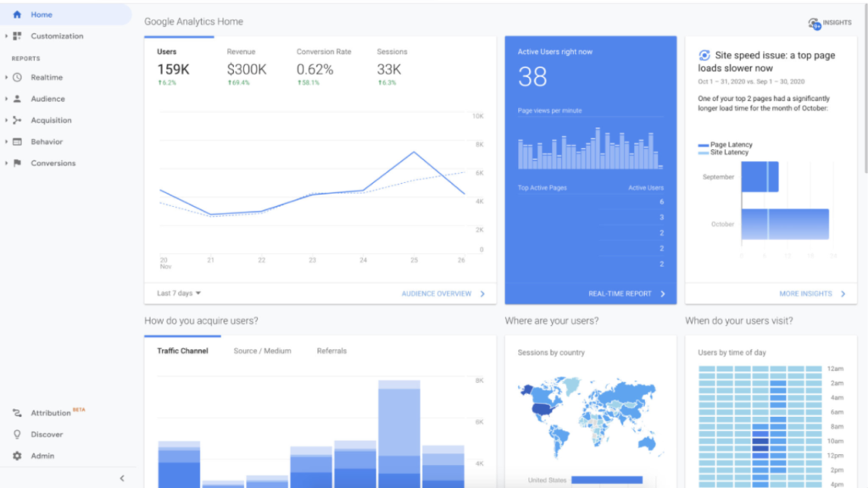Expand the Conversions section arrow

pyautogui.click(x=6, y=164)
